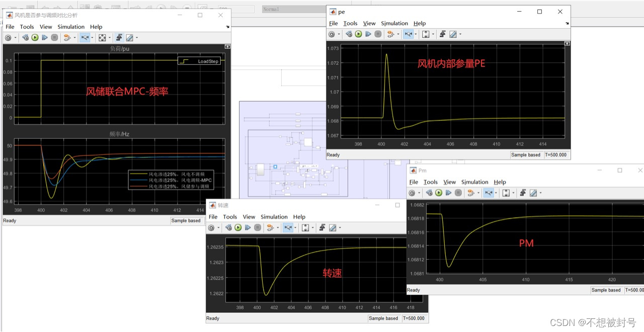644x332 pixels.
Task: Stop button in Pm scope window
Action: 458,193
